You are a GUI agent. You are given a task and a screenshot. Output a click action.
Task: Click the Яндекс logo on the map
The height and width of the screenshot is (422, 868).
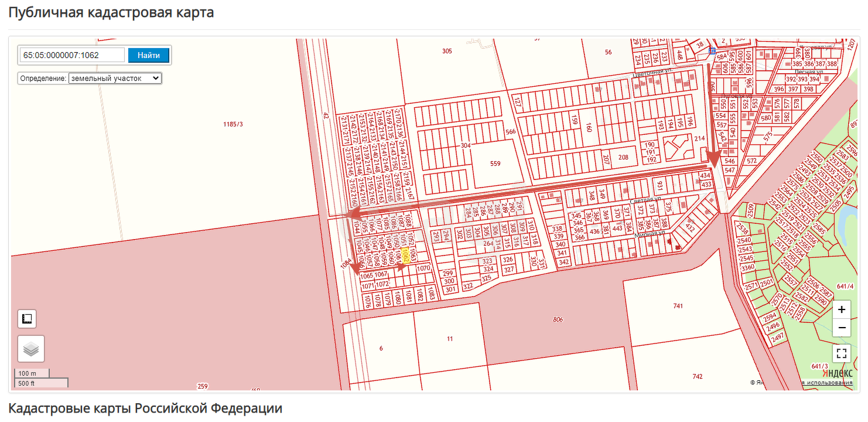837,373
